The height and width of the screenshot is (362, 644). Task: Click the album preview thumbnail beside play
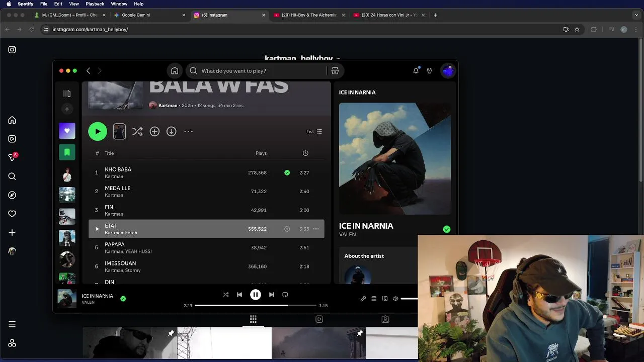tap(119, 131)
